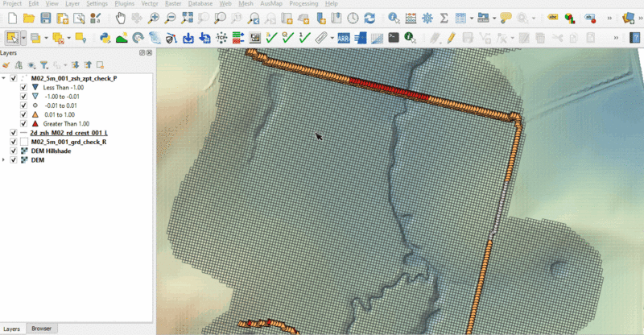The height and width of the screenshot is (335, 644).
Task: Open the Field Calculator abacus icon
Action: (411, 17)
